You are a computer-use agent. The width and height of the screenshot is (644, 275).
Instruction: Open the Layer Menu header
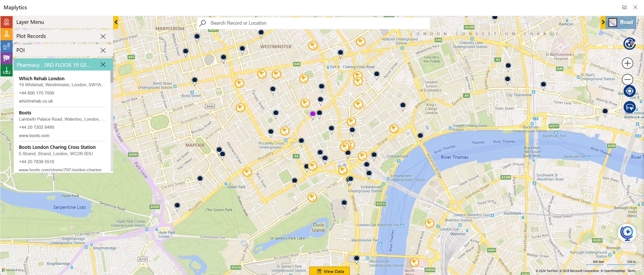click(x=30, y=22)
